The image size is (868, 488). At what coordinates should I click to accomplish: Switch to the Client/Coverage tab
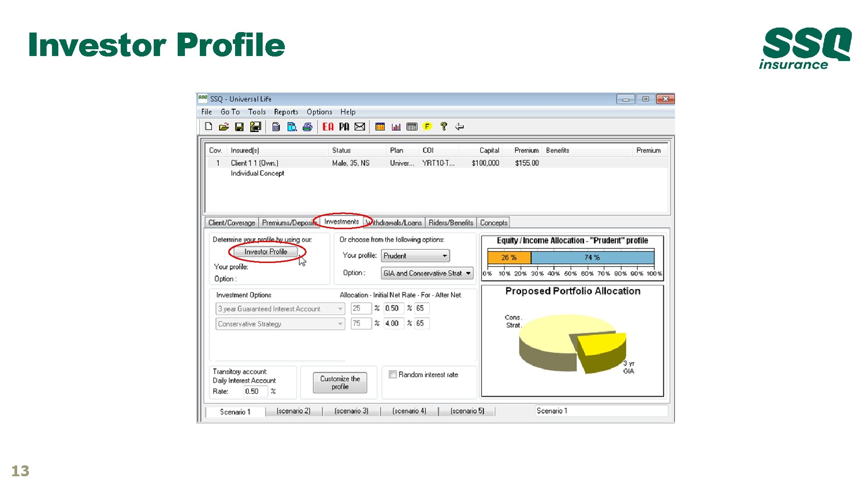[232, 223]
